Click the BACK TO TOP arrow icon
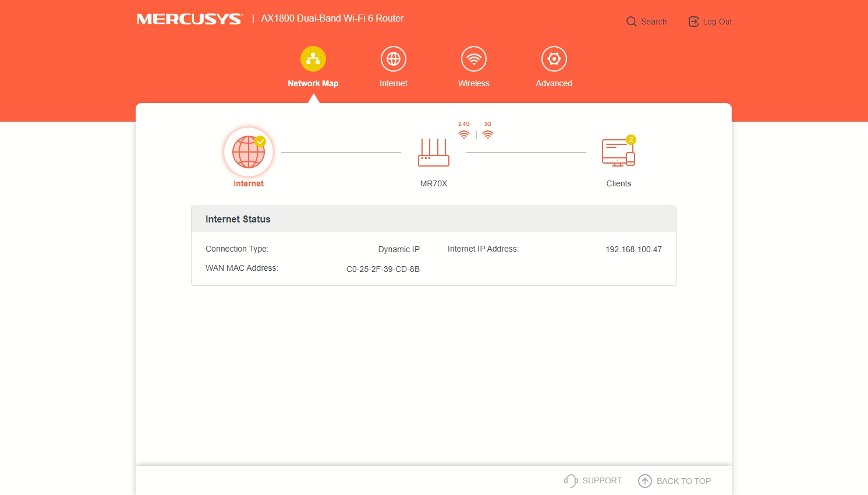 pyautogui.click(x=645, y=481)
